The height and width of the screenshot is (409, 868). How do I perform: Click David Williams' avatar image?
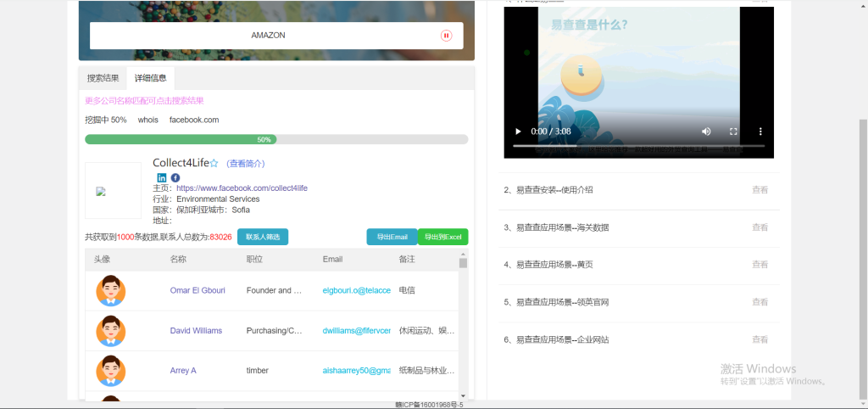tap(110, 331)
